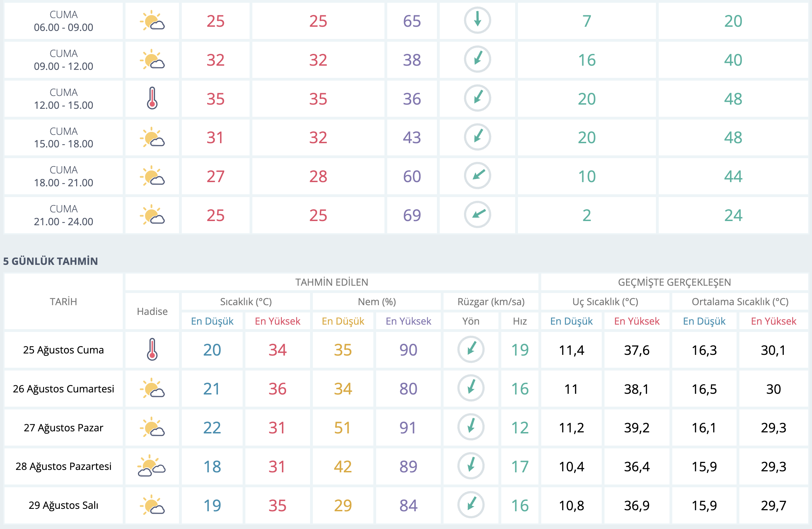812x529 pixels.
Task: Click the 5 GÜNLÜK TAHMİN heading
Action: point(50,261)
